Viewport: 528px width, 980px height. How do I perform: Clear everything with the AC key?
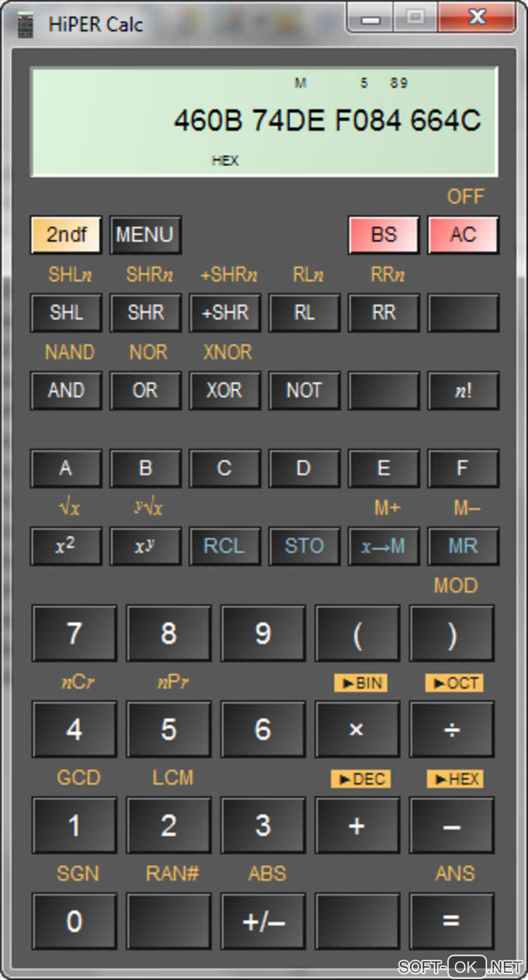[463, 235]
